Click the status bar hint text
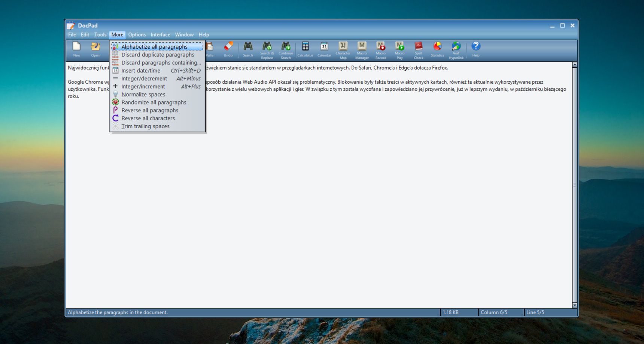 [x=118, y=312]
